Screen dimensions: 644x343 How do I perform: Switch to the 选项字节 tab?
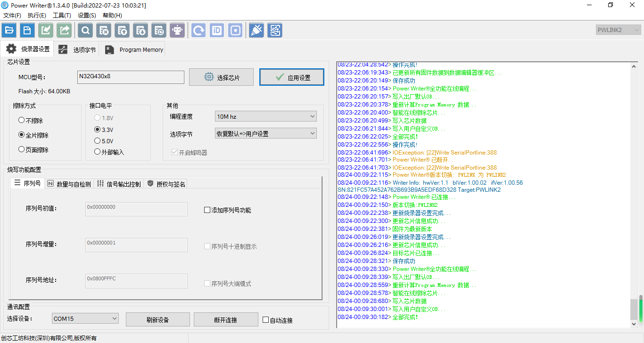pos(77,49)
